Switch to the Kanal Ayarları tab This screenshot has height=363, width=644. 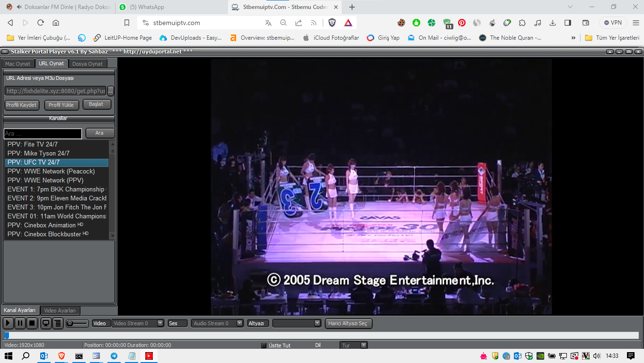(x=20, y=310)
